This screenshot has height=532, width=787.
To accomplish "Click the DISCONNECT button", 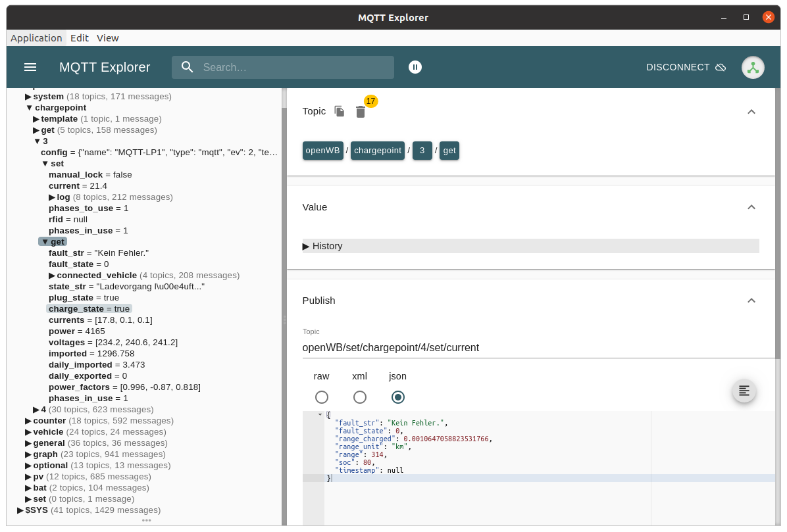I will tap(678, 67).
